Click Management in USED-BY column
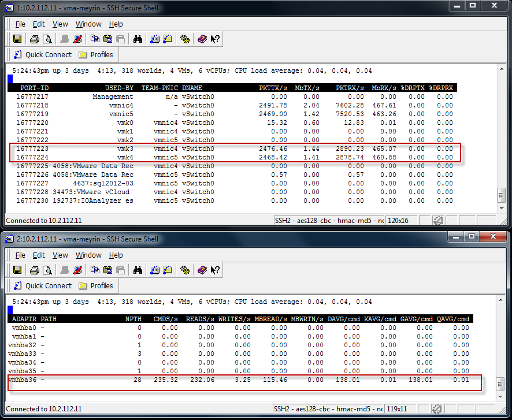The width and height of the screenshot is (512, 420). point(113,97)
